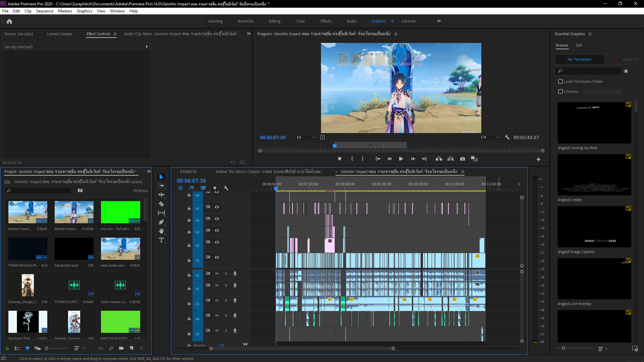Screen dimensions: 644x362
Task: Export frame with camera icon
Action: [x=463, y=159]
